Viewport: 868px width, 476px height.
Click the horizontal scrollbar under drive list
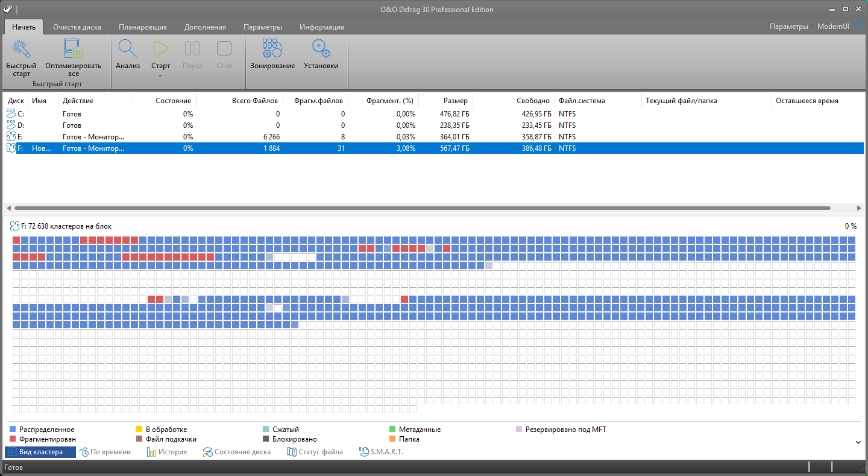pos(422,208)
